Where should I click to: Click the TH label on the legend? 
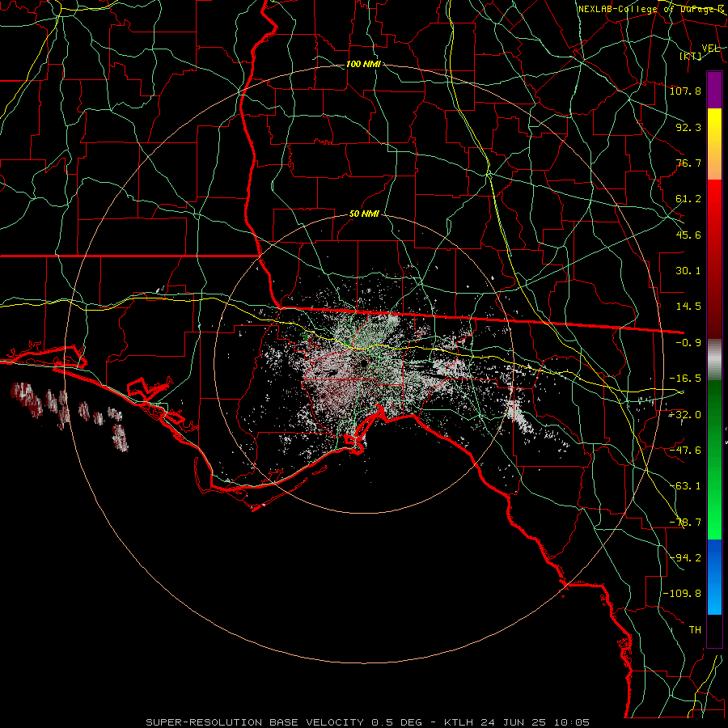(x=695, y=630)
